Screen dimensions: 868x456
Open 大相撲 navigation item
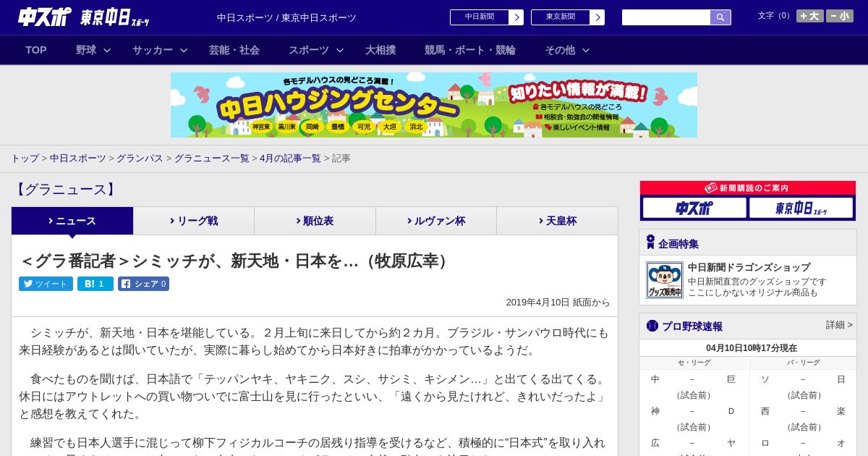(x=380, y=50)
